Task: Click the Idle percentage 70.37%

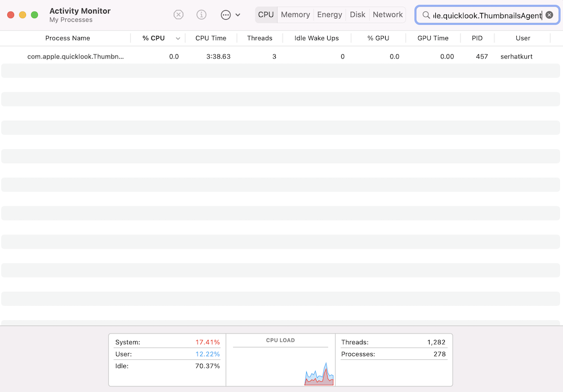Action: click(x=208, y=366)
